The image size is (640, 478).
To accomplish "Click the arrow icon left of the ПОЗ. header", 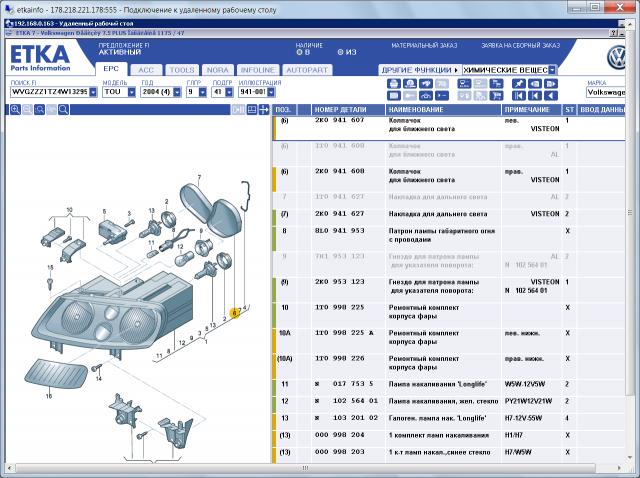I will [x=264, y=109].
